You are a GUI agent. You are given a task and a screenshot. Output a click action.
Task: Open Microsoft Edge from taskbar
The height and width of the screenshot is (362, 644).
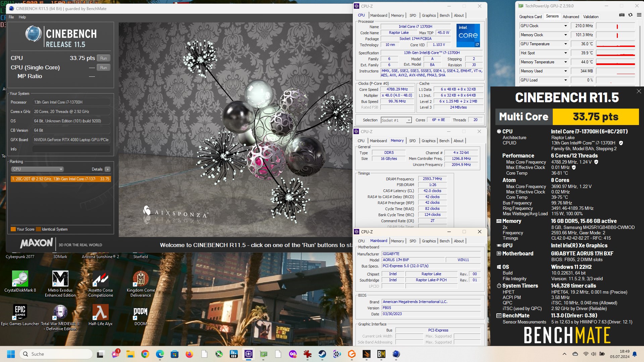160,354
